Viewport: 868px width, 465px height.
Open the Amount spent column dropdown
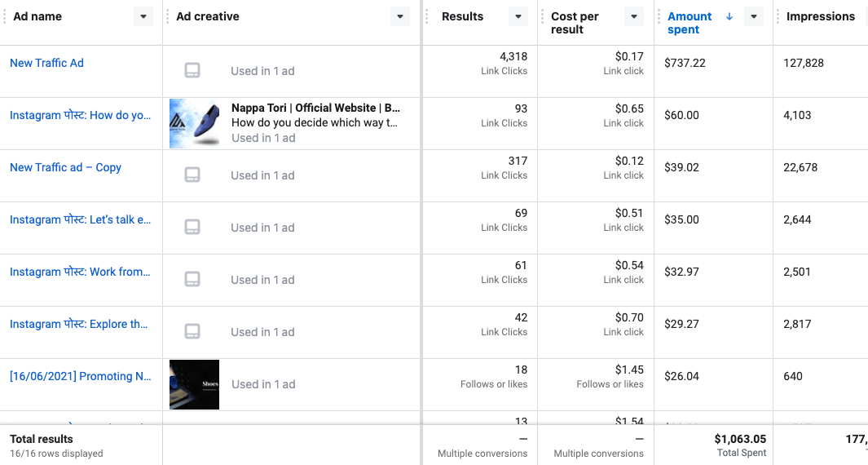[x=753, y=16]
